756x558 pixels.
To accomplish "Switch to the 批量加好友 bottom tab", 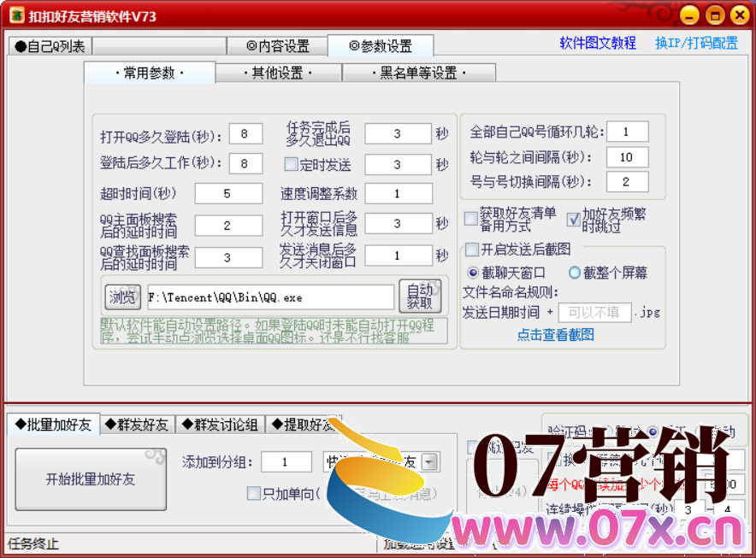I will pos(54,425).
